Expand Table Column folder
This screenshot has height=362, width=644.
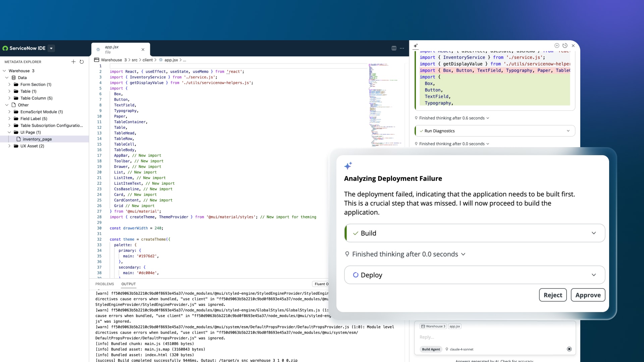tap(9, 98)
